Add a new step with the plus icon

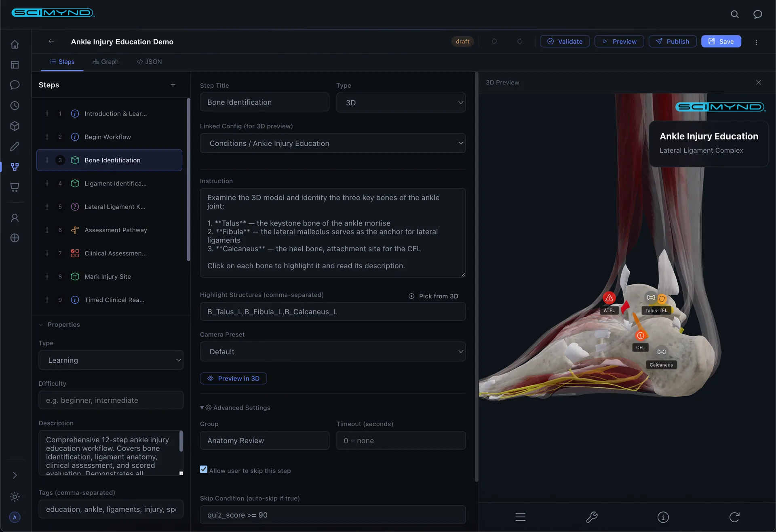pos(173,85)
